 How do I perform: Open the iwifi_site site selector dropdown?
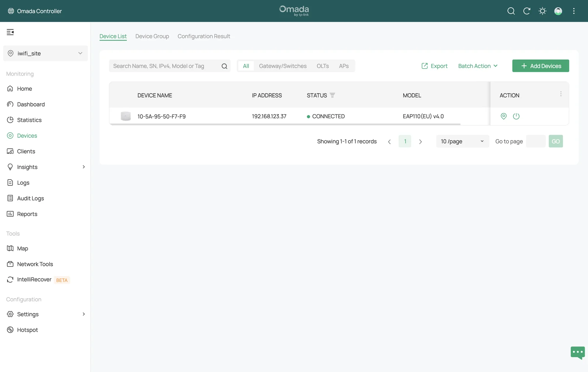click(x=46, y=53)
